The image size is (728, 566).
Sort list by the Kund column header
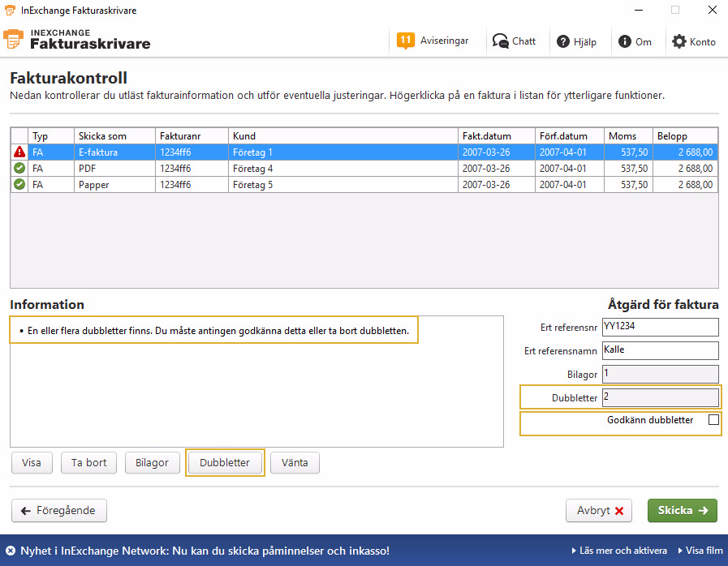tap(343, 136)
